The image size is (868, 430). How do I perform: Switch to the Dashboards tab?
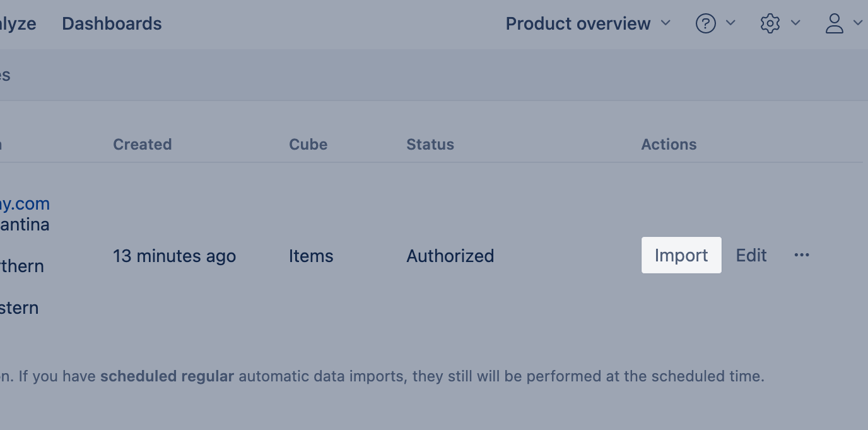click(x=112, y=24)
